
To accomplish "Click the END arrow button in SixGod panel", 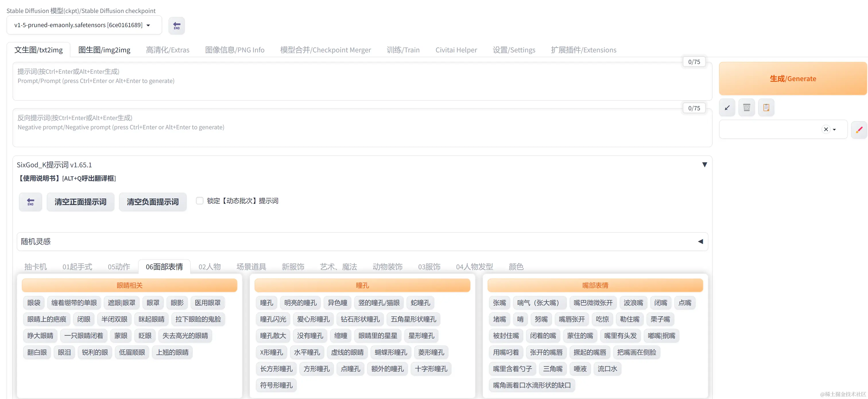I will 30,202.
